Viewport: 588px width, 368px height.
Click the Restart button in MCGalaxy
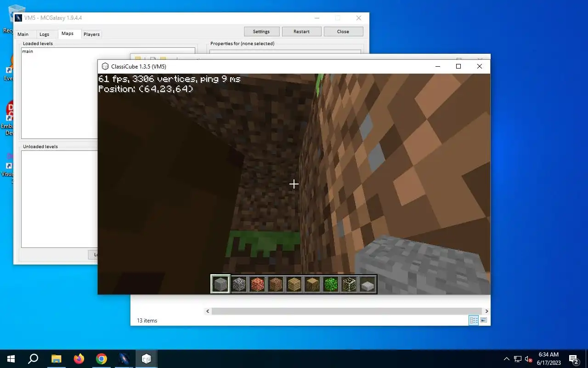click(x=301, y=31)
